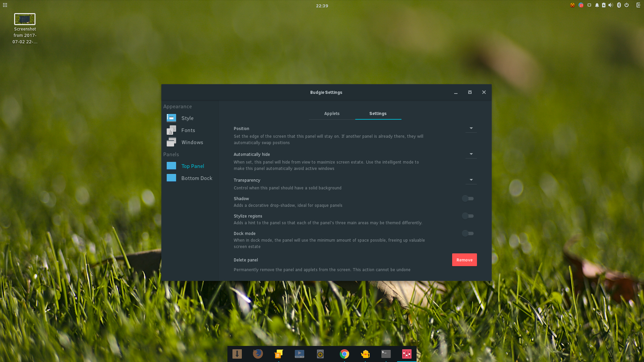Minimize the Budgie Settings window
This screenshot has height=362, width=644.
[x=456, y=93]
